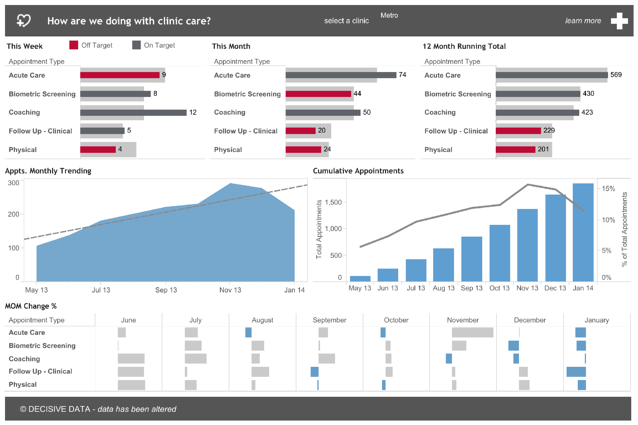The image size is (638, 425).
Task: Select the Physical bar showing 201
Action: [x=515, y=150]
